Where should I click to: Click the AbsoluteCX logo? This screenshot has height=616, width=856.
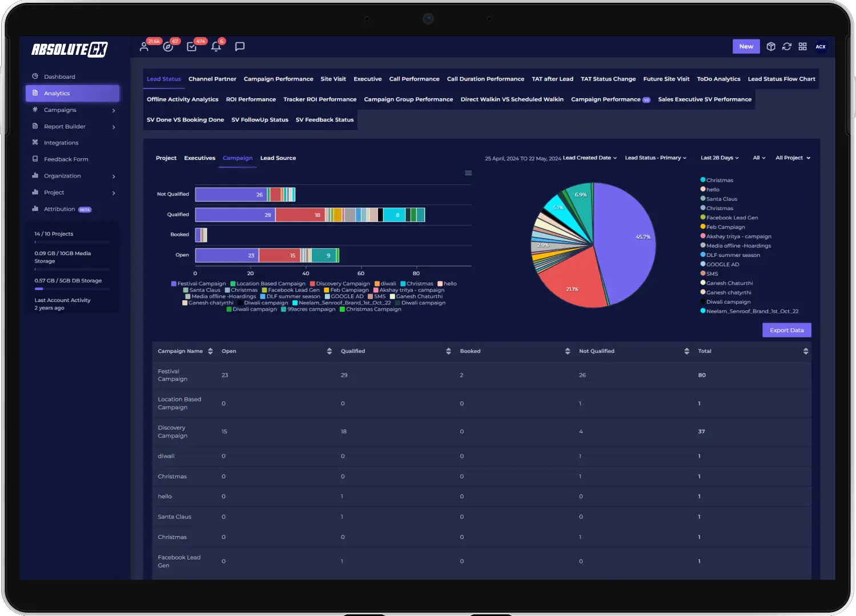(69, 50)
